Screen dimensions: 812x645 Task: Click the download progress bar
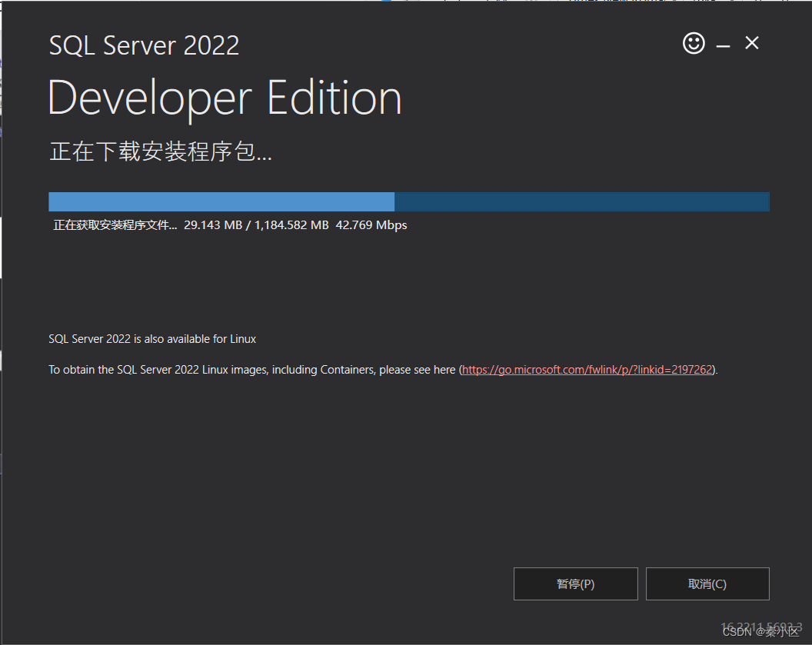point(408,202)
